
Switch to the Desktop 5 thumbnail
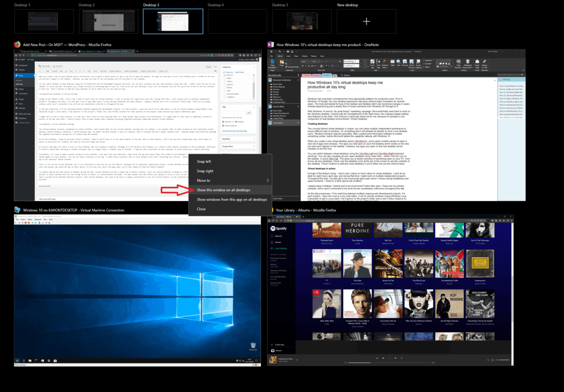point(302,21)
